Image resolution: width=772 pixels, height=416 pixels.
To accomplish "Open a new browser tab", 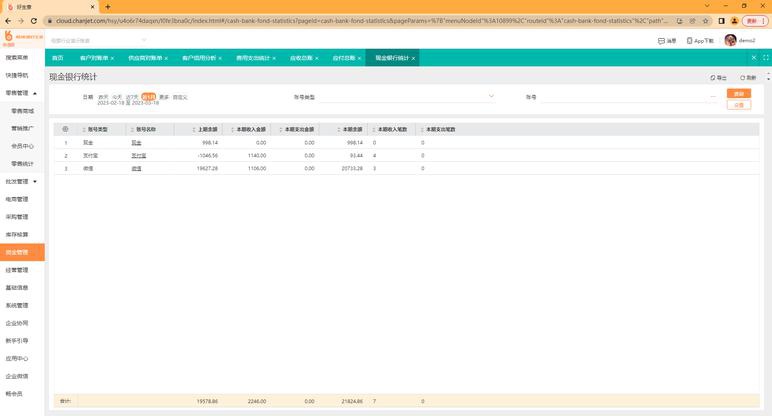I will pos(108,7).
